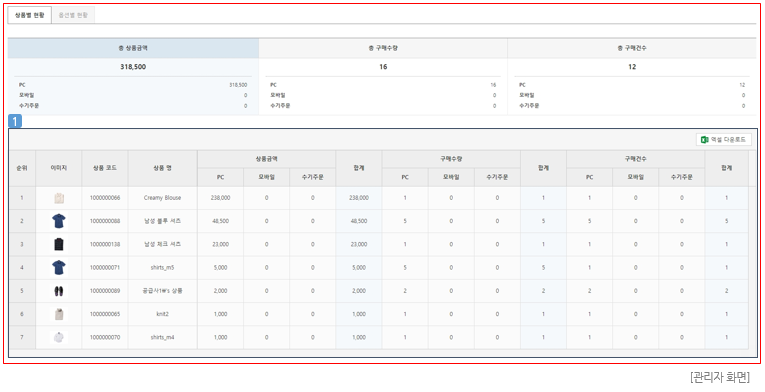Select the 총 구매건수 summary header
This screenshot has height=392, width=765.
[632, 48]
